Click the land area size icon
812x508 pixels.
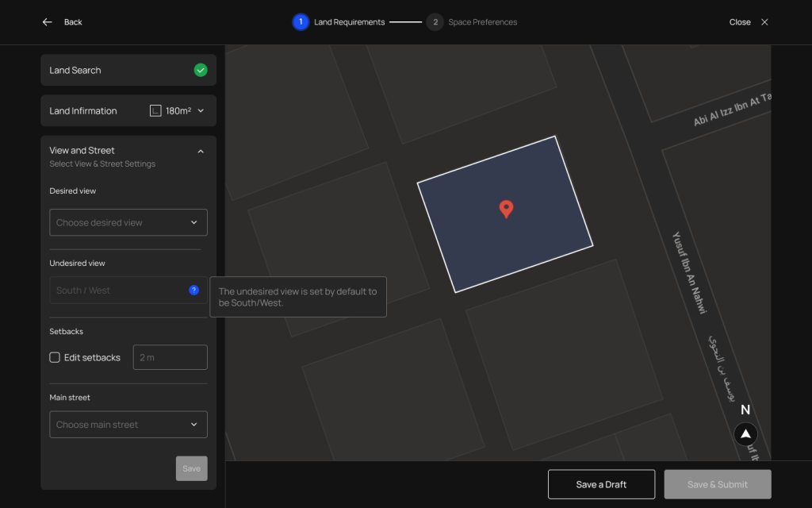tap(155, 111)
